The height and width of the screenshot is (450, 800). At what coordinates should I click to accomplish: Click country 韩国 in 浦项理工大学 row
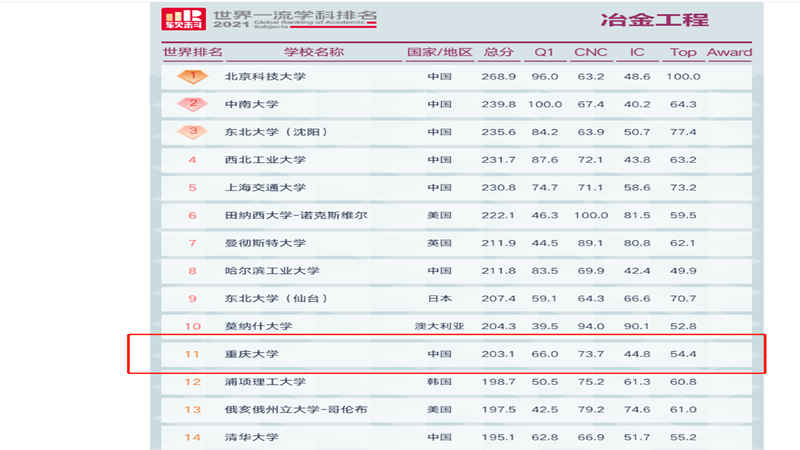439,382
